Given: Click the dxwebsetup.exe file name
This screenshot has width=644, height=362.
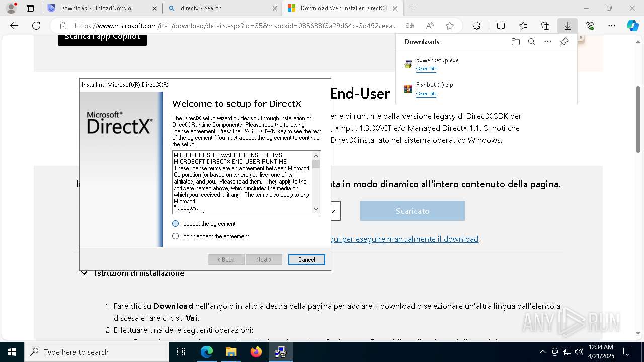Looking at the screenshot, I should (x=437, y=60).
